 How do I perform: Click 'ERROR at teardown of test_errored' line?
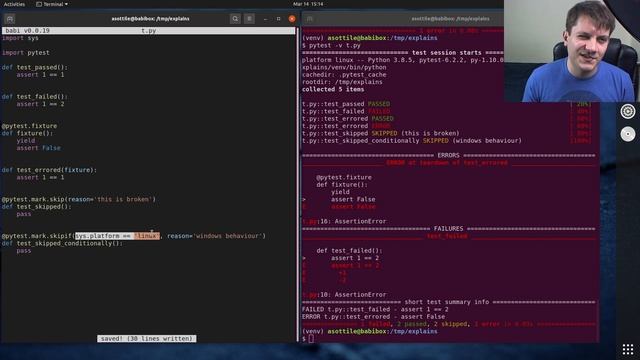447,163
